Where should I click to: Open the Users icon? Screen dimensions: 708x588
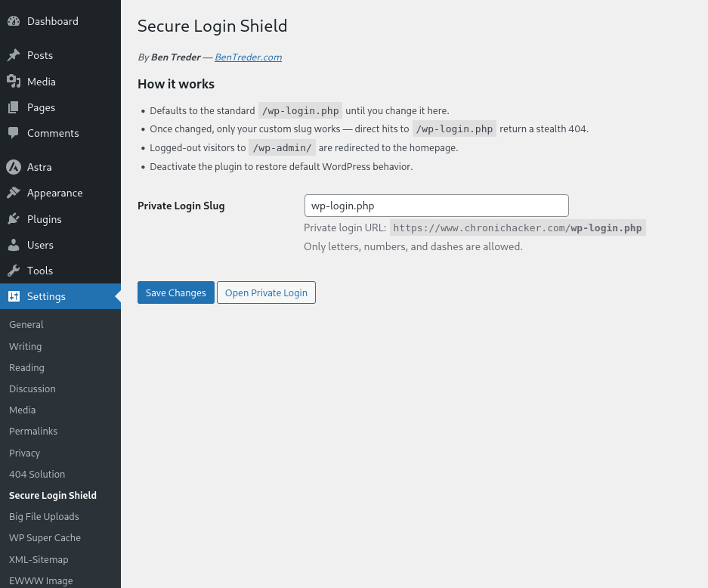tap(14, 245)
